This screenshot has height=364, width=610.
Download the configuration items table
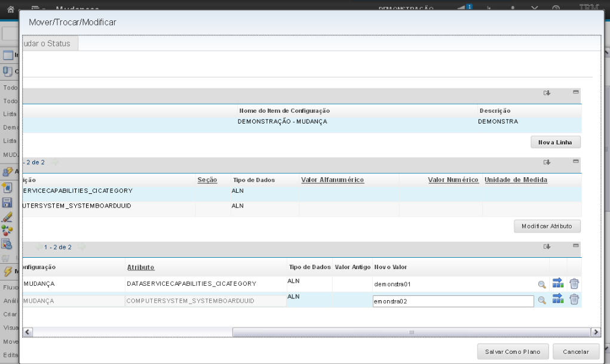click(x=547, y=93)
